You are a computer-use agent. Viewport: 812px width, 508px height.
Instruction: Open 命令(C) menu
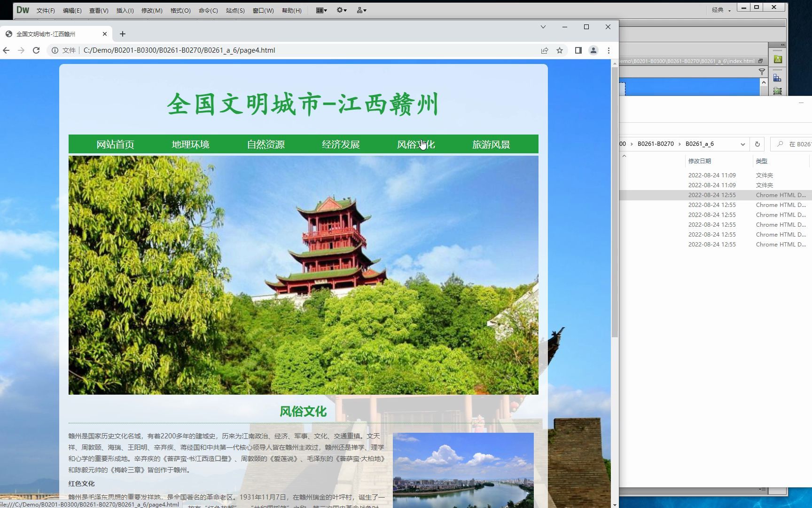tap(208, 10)
